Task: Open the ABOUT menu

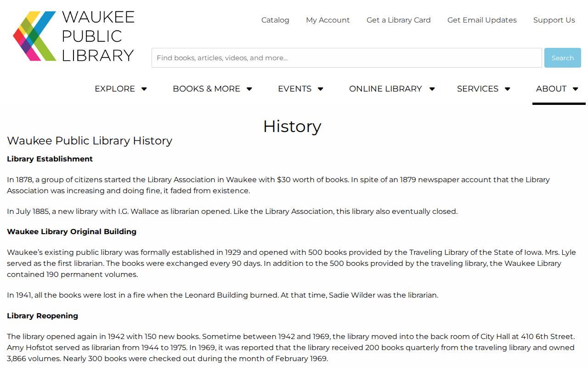Action: click(551, 89)
